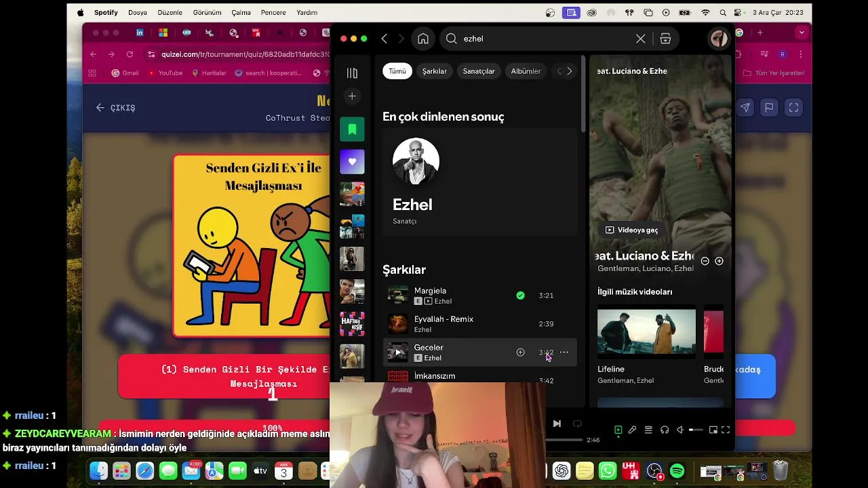Image resolution: width=868 pixels, height=488 pixels.
Task: Skip to next track in Spotify
Action: pos(557,424)
